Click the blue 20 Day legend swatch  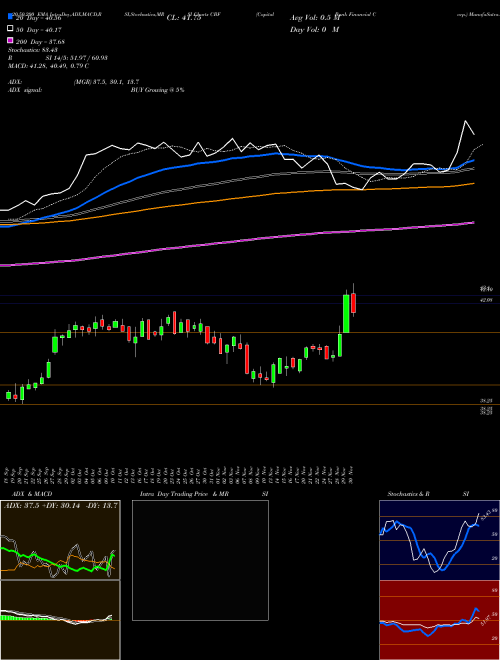(10, 17)
